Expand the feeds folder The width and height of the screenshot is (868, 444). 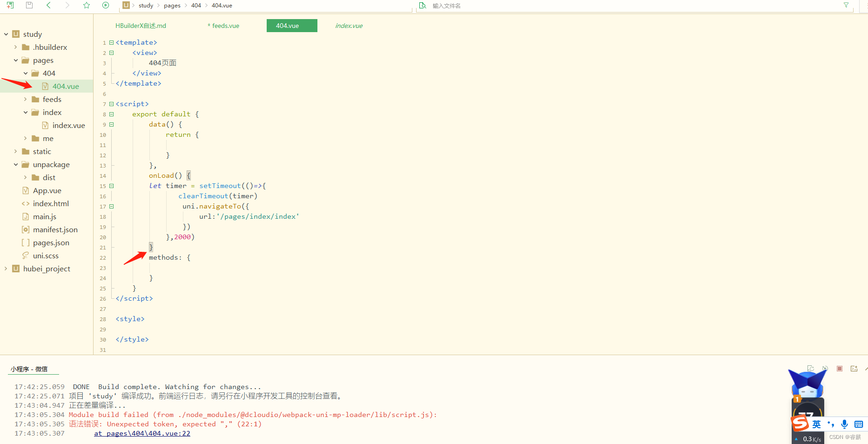25,99
